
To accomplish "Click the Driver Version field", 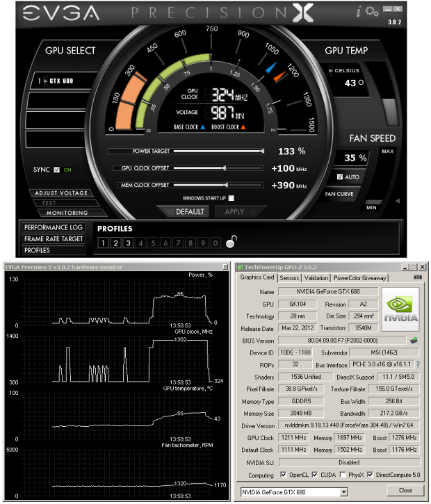I will [349, 425].
